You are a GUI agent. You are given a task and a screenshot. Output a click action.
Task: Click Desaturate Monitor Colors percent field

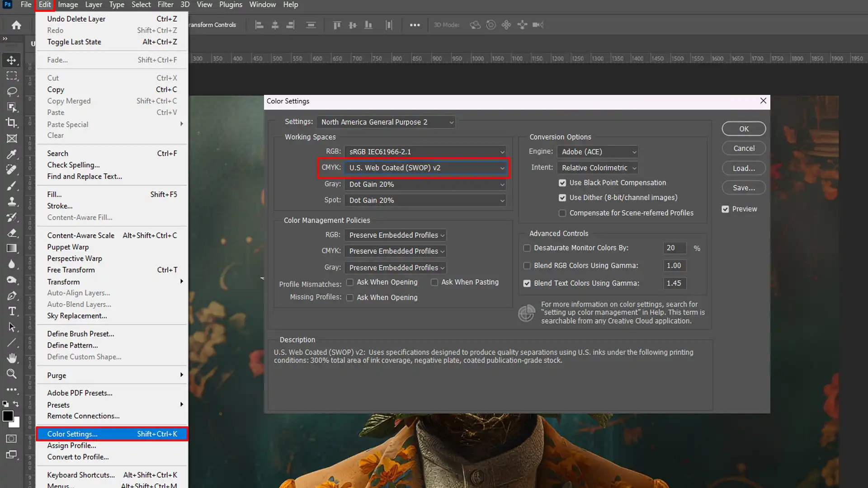(675, 248)
